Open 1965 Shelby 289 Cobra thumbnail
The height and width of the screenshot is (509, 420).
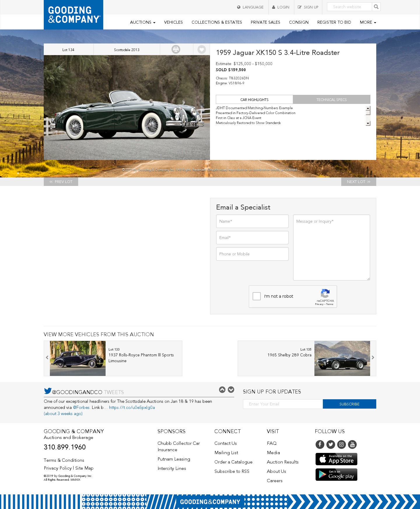pos(342,358)
